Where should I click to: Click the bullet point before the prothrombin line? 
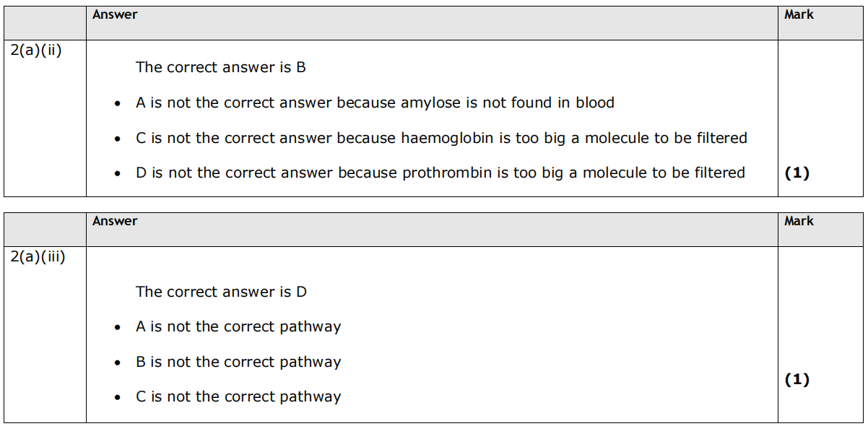point(118,174)
